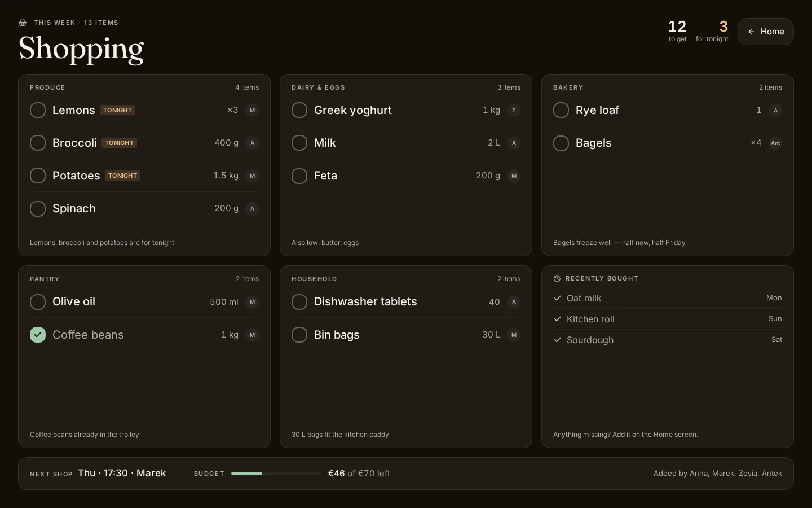Click the 'Coffee beans already in the trolley' note
This screenshot has width=812, height=508.
[x=85, y=435]
